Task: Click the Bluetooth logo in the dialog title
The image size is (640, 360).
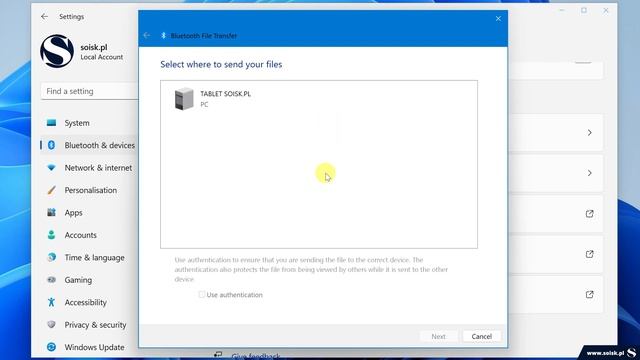Action: click(x=163, y=36)
